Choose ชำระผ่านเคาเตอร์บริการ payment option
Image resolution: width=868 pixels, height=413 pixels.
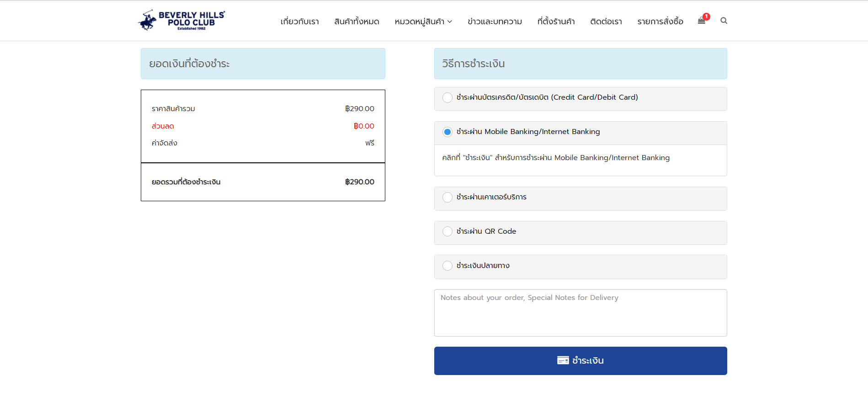click(447, 197)
